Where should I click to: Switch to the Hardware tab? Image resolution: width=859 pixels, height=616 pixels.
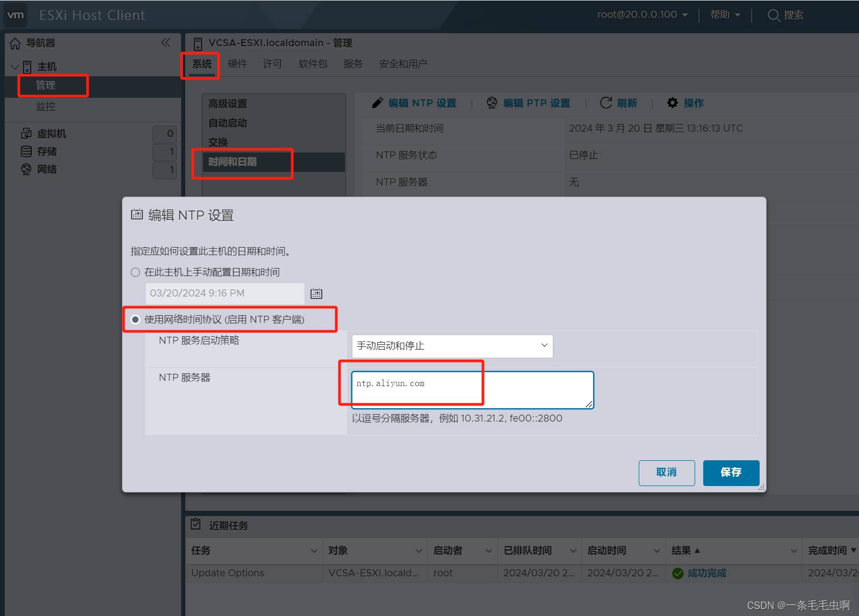237,64
